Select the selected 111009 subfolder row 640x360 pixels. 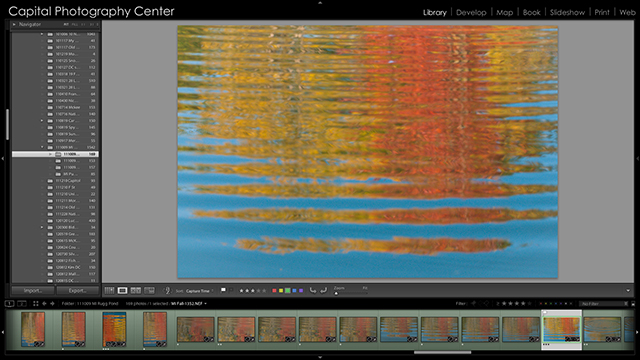(55, 154)
